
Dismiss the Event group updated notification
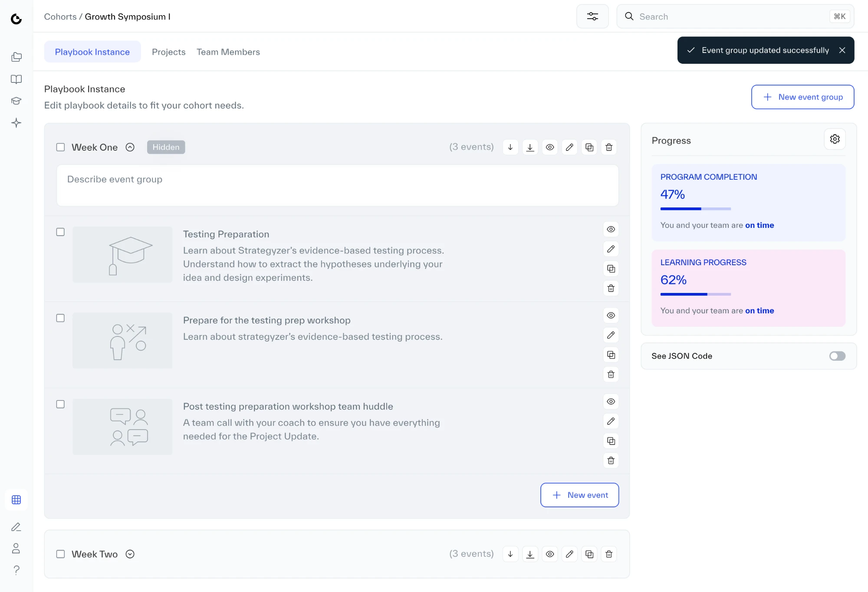point(842,50)
